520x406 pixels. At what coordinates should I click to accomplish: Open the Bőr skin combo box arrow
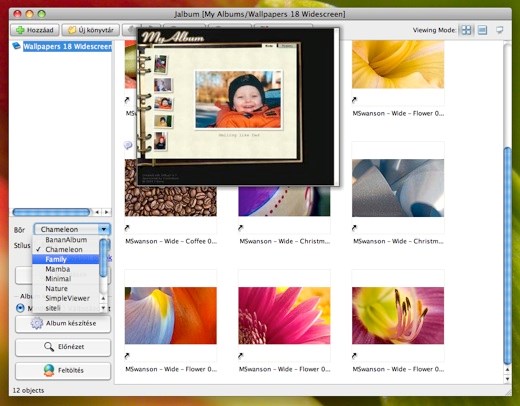click(104, 229)
